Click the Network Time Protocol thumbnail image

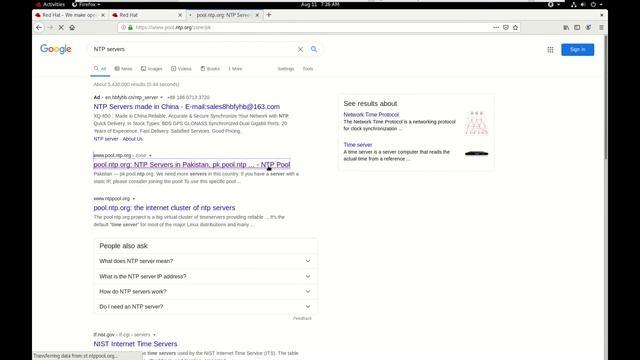point(476,122)
